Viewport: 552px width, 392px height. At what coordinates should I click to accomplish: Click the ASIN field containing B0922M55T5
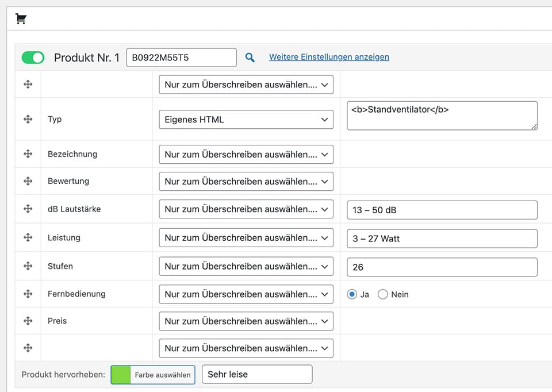[181, 57]
